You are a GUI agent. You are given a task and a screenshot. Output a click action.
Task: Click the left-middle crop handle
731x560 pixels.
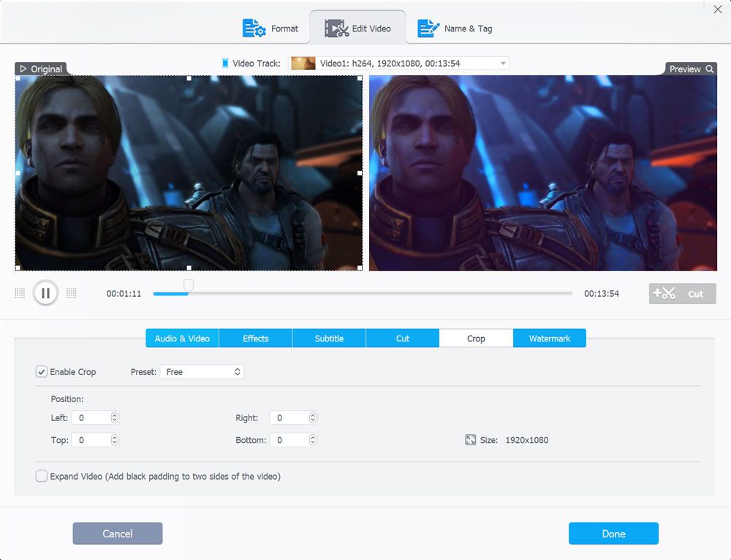18,173
